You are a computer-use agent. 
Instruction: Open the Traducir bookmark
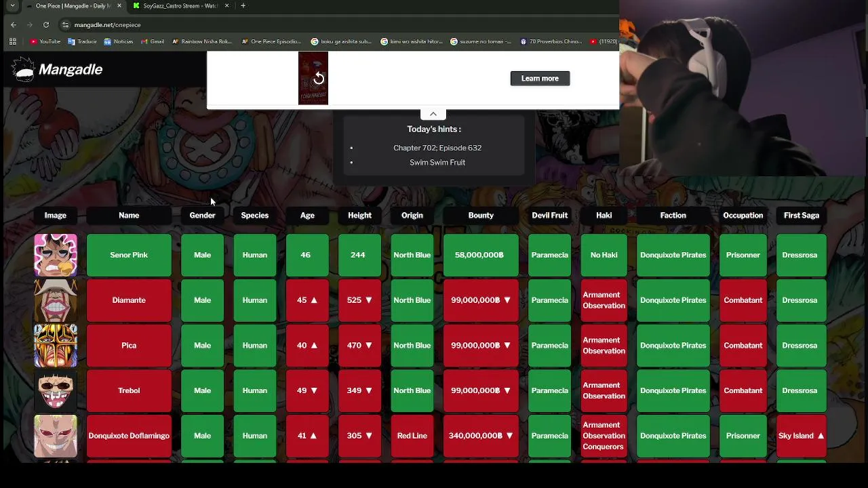(x=82, y=41)
